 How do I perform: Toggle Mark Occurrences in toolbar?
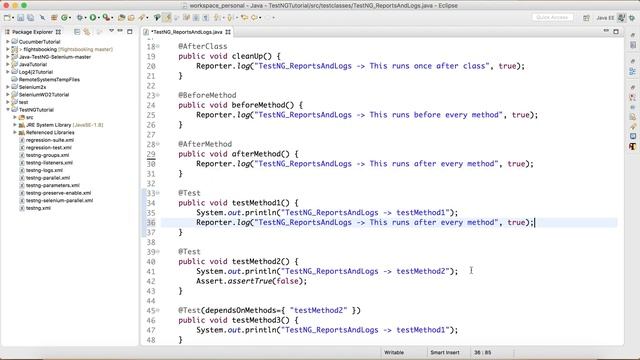coord(167,18)
